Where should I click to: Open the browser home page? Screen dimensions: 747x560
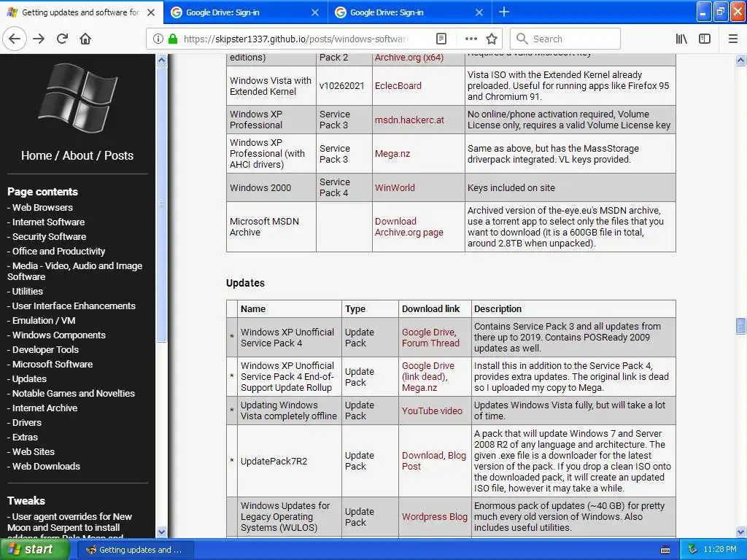(x=85, y=39)
